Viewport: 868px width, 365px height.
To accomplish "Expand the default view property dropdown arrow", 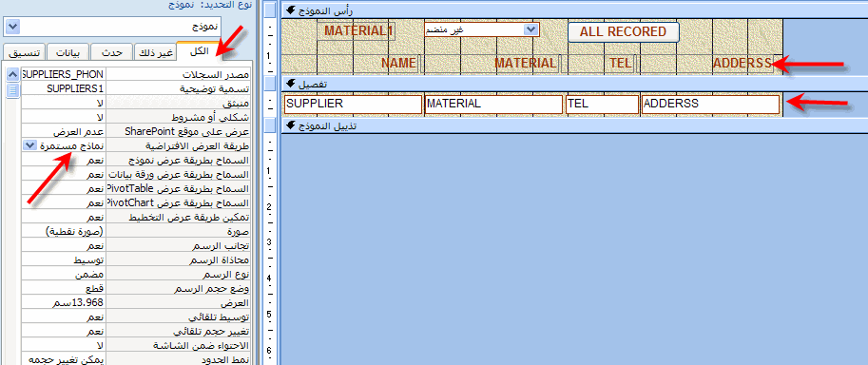I will (29, 145).
